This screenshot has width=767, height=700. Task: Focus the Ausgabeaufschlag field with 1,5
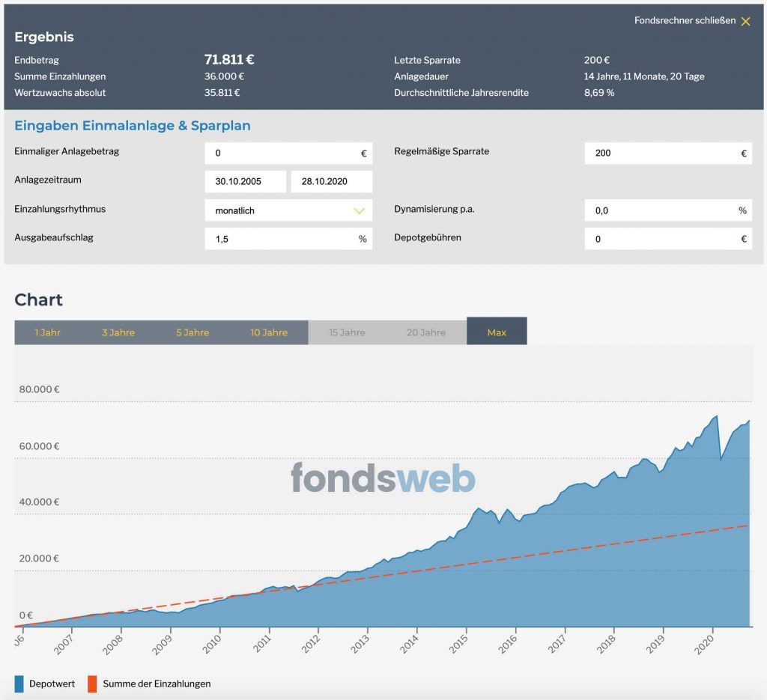[288, 239]
